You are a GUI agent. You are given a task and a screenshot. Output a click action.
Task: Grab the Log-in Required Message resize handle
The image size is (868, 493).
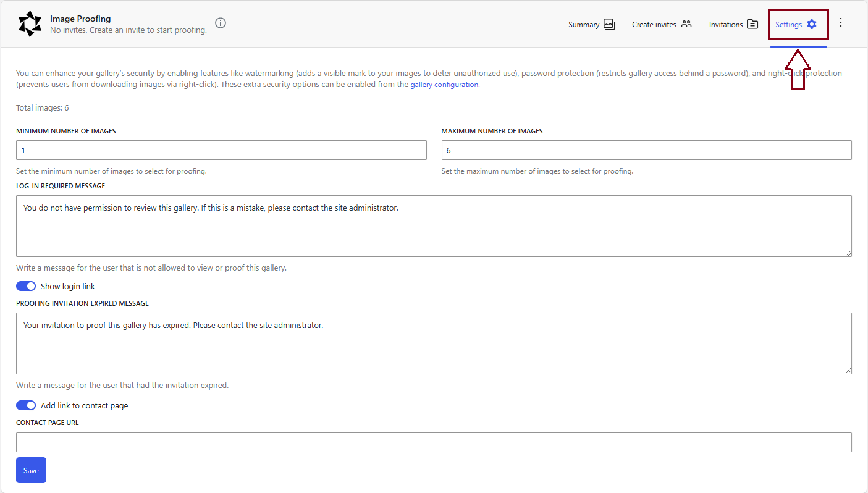(x=848, y=253)
